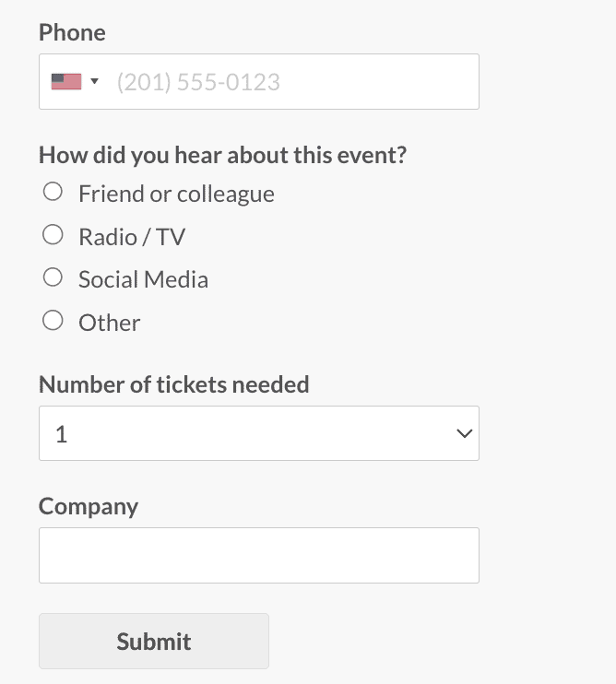This screenshot has height=684, width=616.
Task: Click the Phone field label
Action: pyautogui.click(x=72, y=32)
